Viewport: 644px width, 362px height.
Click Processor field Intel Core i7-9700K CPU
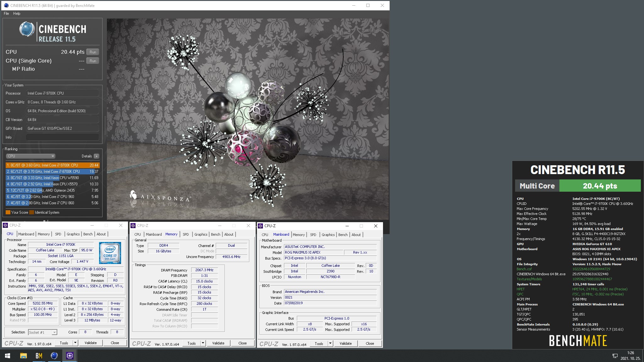pos(62,93)
